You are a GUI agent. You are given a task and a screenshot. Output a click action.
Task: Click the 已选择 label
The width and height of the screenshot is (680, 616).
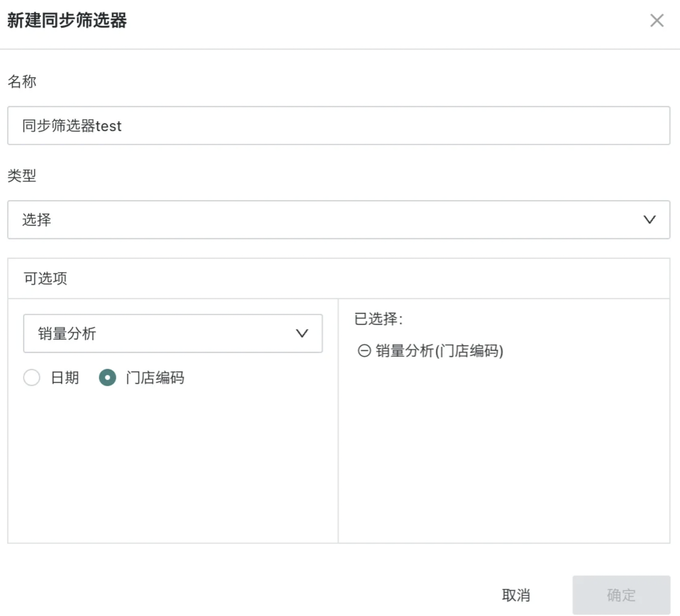[x=378, y=319]
